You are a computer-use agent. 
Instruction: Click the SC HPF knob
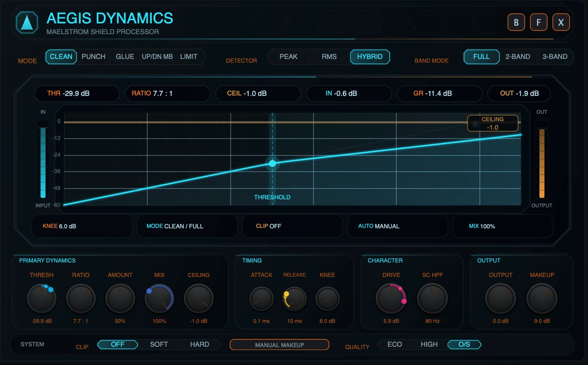pos(433,299)
